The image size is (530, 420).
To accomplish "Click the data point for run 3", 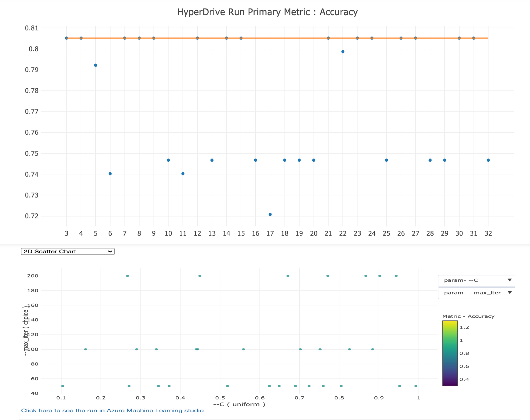I will pyautogui.click(x=67, y=38).
